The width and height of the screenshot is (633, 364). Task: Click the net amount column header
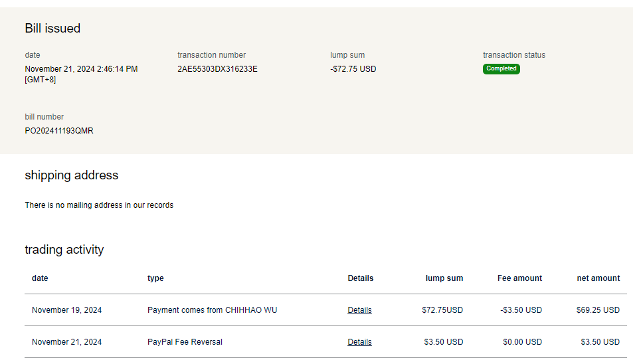pyautogui.click(x=598, y=278)
